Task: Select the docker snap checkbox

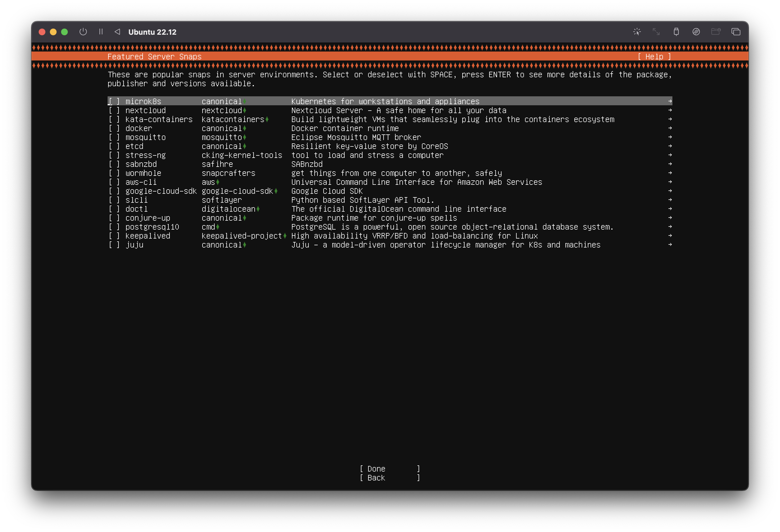Action: [x=114, y=129]
